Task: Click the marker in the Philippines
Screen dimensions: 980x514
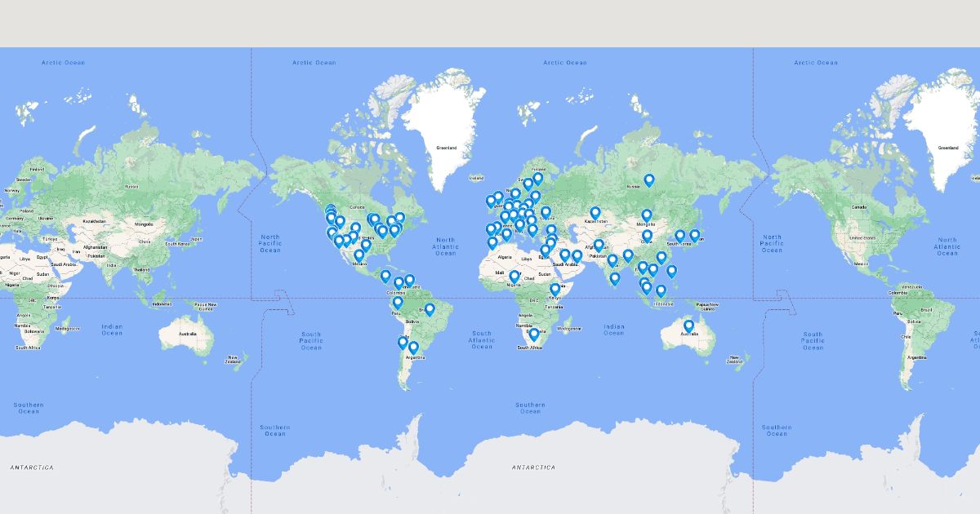Action: (x=671, y=271)
